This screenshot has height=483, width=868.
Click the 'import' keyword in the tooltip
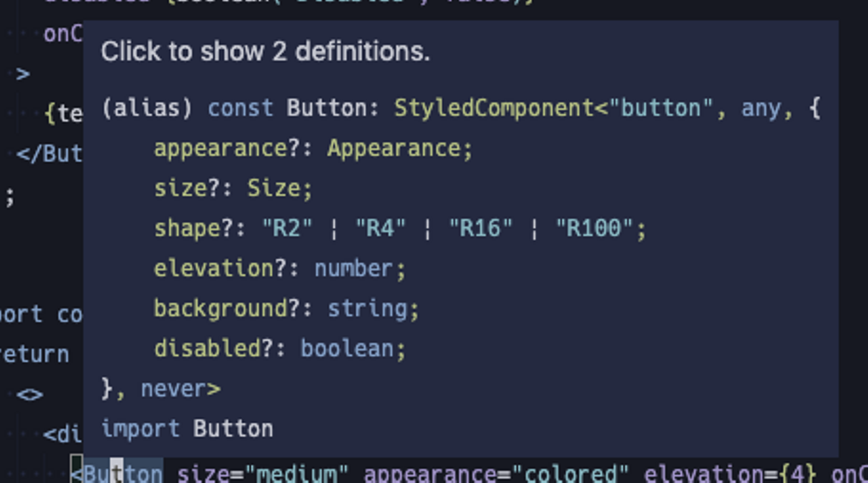140,429
